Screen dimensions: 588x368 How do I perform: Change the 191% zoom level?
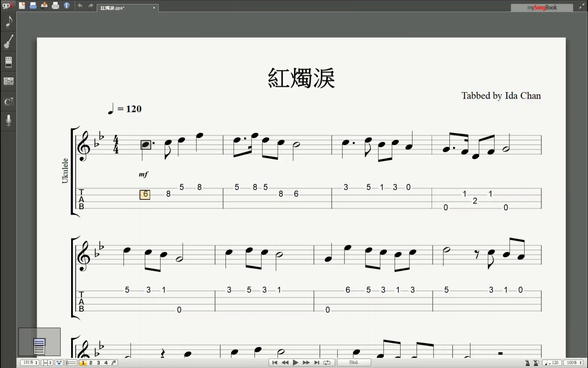[30, 363]
